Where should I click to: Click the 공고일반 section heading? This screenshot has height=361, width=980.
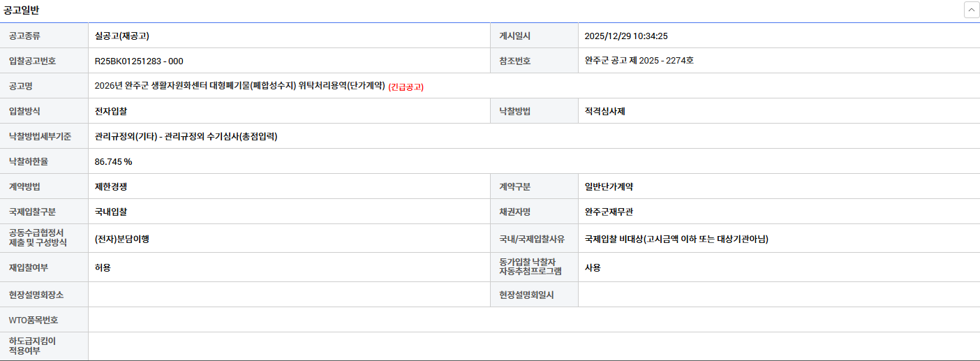tap(22, 10)
